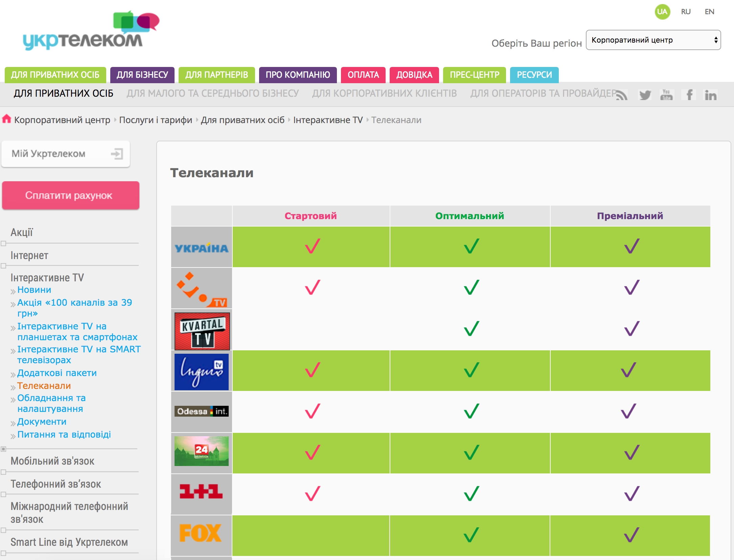Open the region selector dropdown

point(653,40)
